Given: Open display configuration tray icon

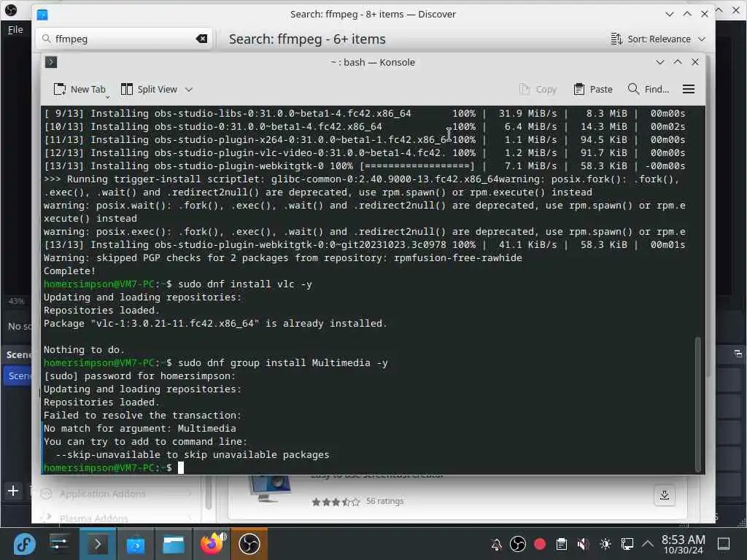Looking at the screenshot, I should tap(627, 544).
